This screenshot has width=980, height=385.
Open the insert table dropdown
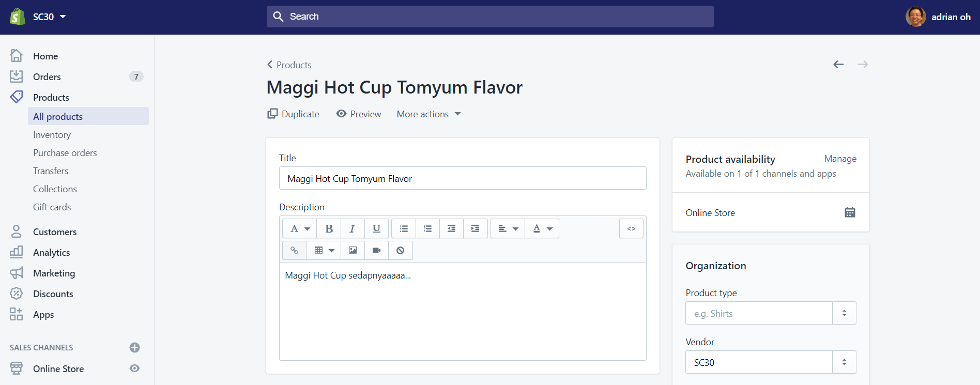(324, 250)
